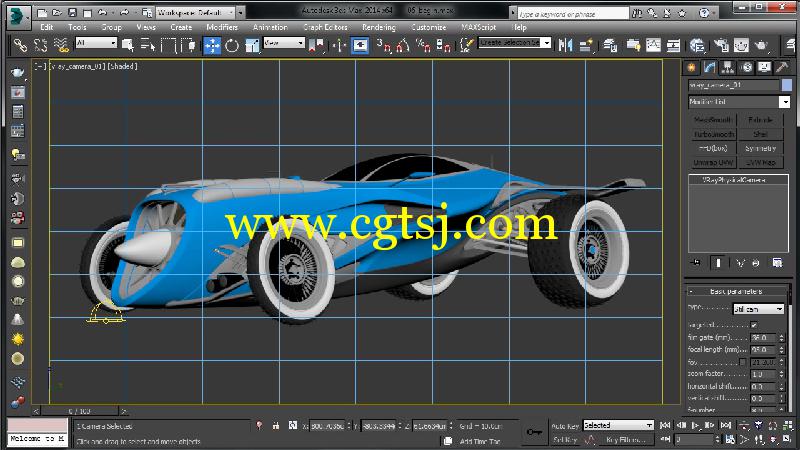This screenshot has height=450, width=800.
Task: Toggle the Spinner Snap button
Action: (x=443, y=45)
